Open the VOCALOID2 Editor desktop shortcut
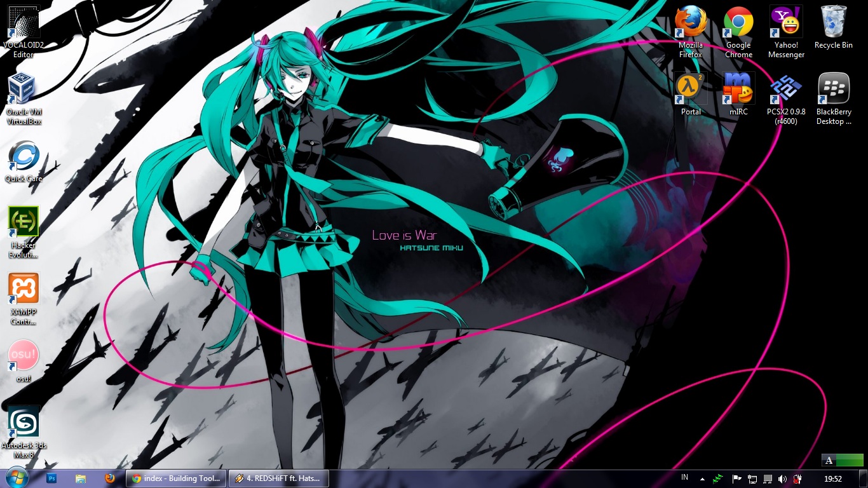 click(x=24, y=32)
